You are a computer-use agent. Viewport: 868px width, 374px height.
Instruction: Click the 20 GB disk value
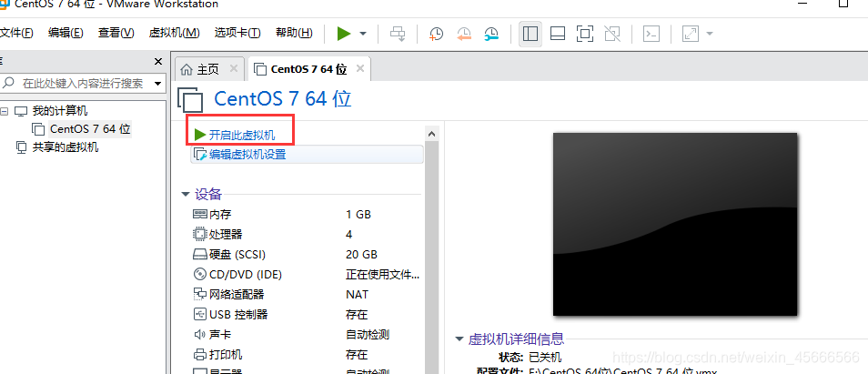361,255
